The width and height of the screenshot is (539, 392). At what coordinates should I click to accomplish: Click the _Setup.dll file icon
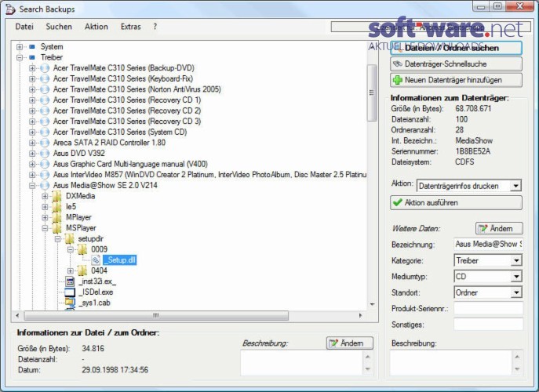point(96,260)
